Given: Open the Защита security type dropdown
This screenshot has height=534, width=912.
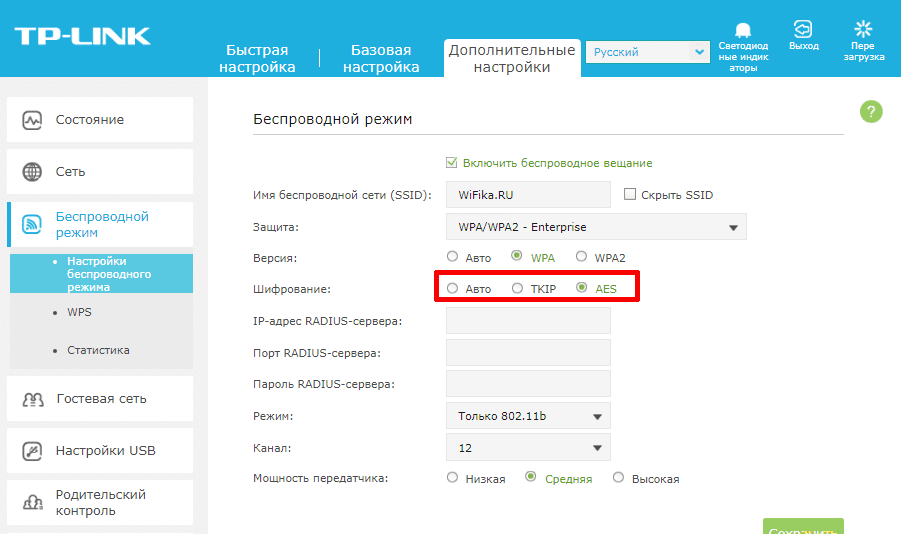Looking at the screenshot, I should coord(595,227).
